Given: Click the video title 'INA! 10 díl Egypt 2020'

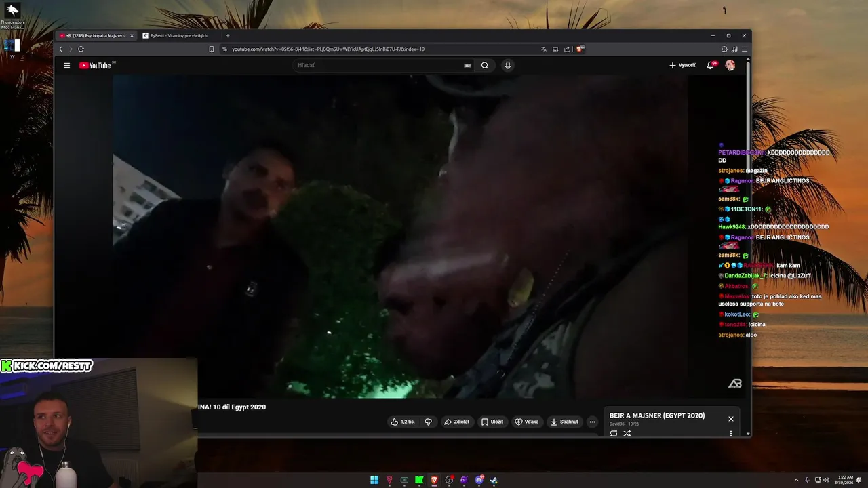Looking at the screenshot, I should (232, 407).
